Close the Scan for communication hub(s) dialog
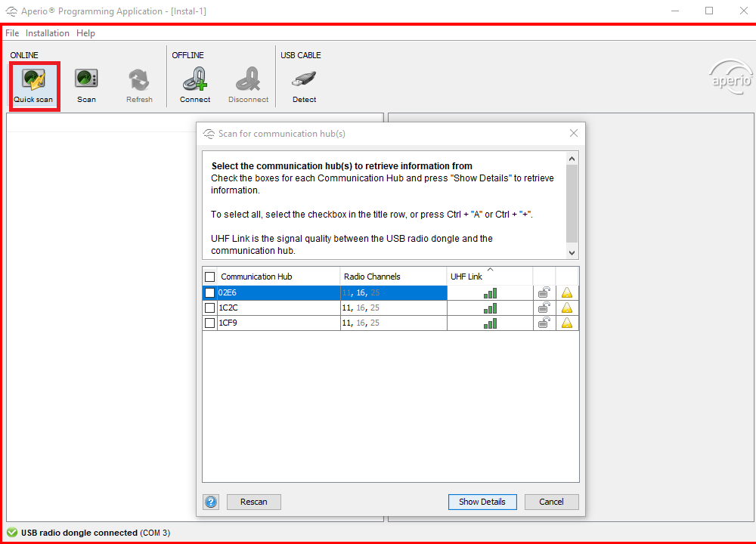Image resolution: width=756 pixels, height=544 pixels. [x=573, y=134]
